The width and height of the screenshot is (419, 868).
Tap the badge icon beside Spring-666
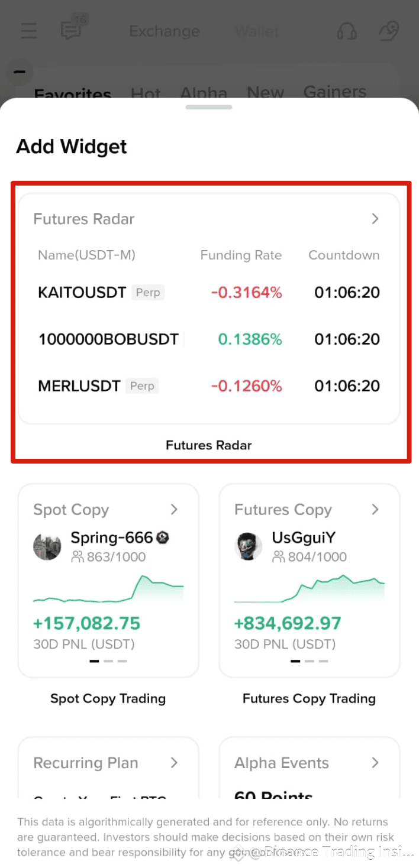click(163, 537)
